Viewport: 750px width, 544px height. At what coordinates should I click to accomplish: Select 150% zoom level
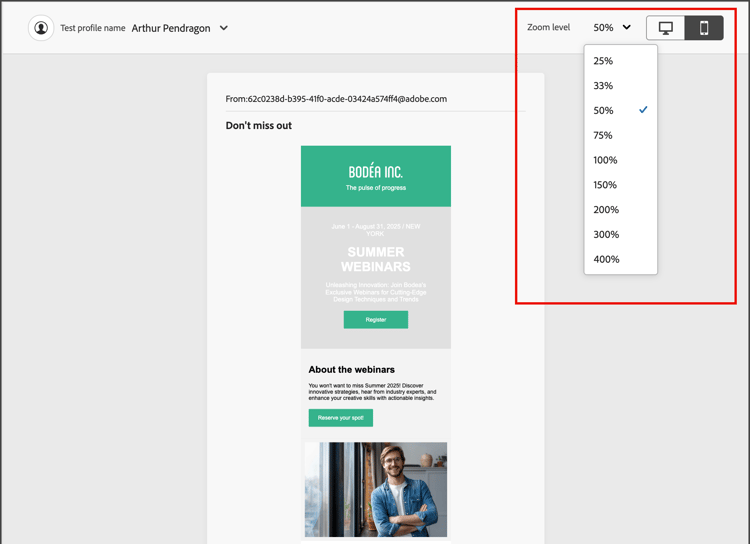point(620,185)
